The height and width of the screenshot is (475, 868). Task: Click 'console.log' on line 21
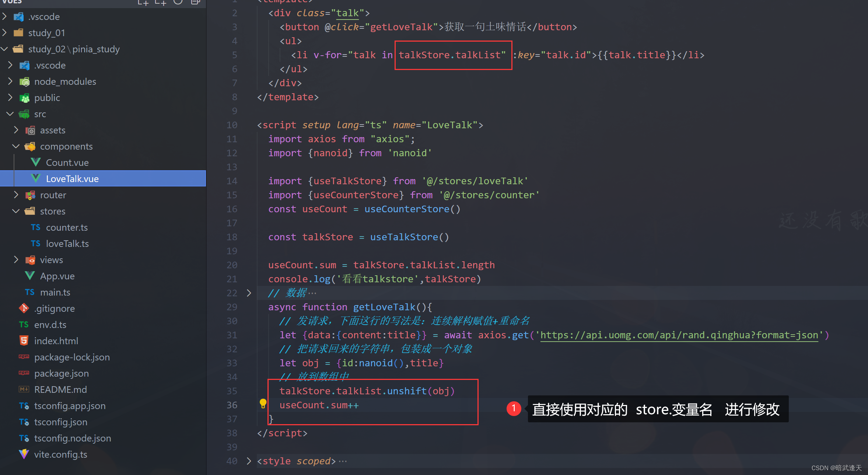[x=300, y=279]
